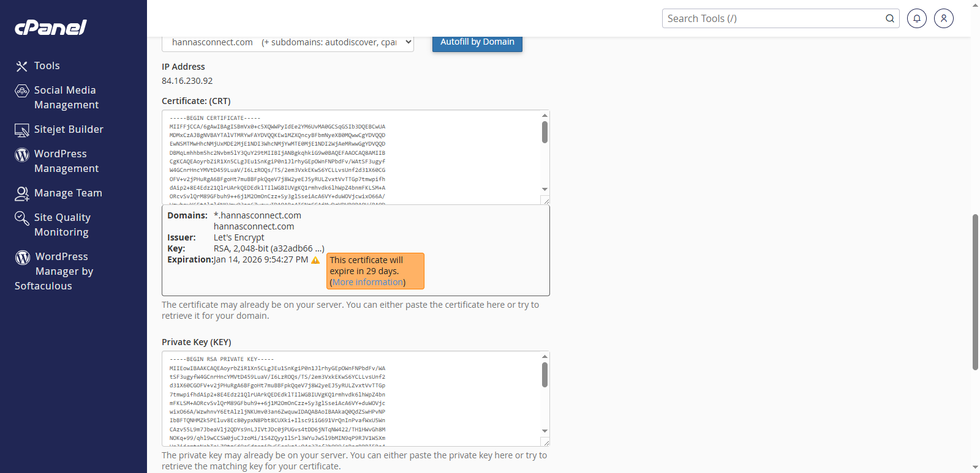Viewport: 980px width, 473px height.
Task: Click the Manage Team icon
Action: [x=22, y=193]
